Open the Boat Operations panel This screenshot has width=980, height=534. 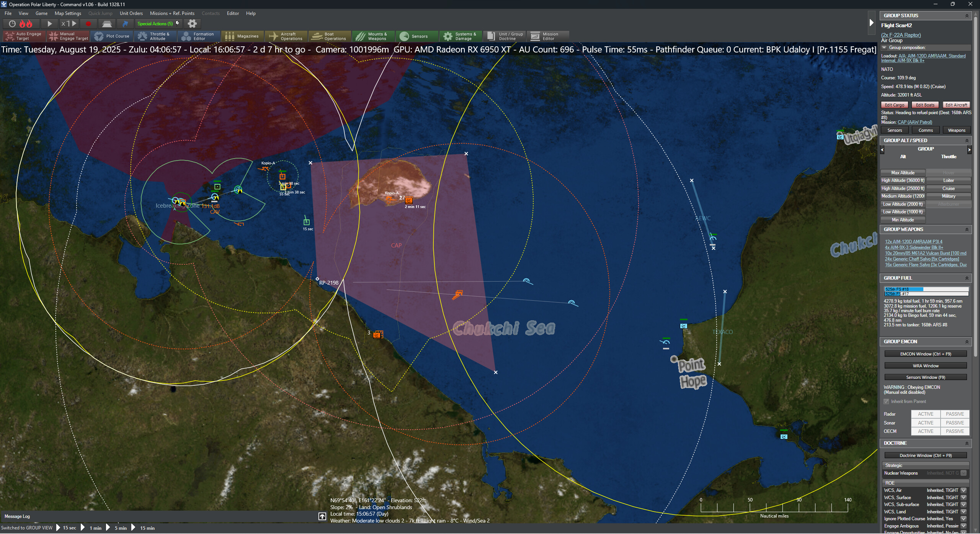coord(329,36)
